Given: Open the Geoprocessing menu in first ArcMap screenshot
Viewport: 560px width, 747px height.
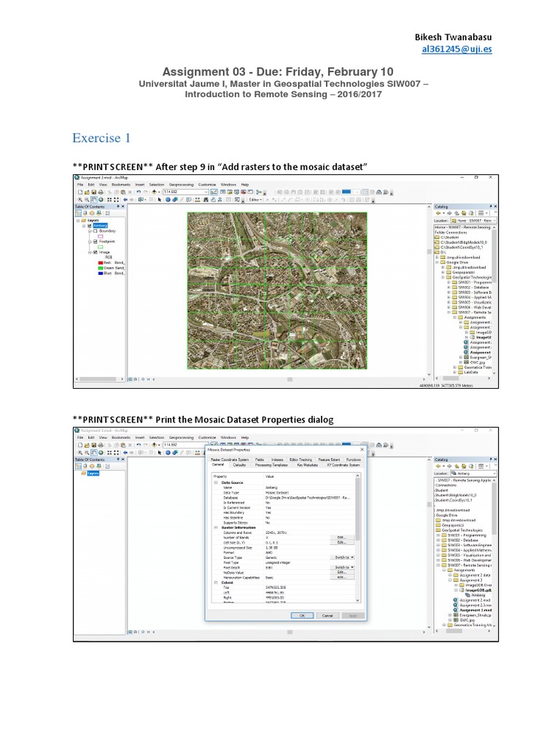Looking at the screenshot, I should point(182,185).
